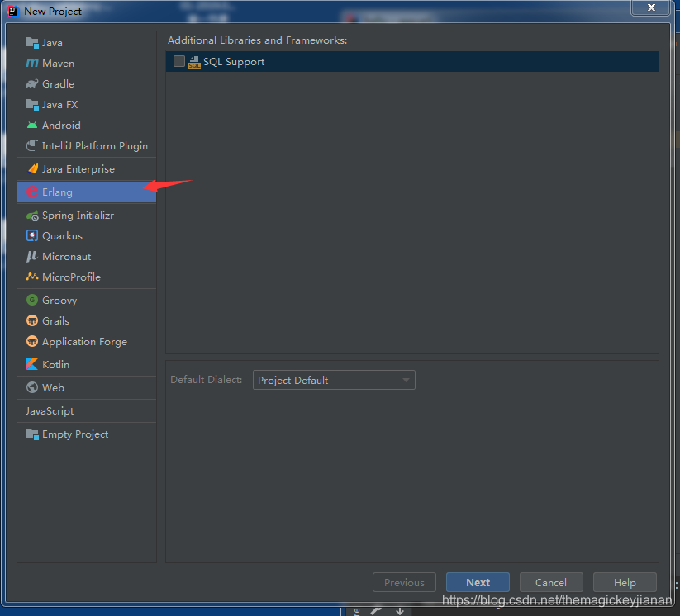Click the Next button

click(478, 582)
